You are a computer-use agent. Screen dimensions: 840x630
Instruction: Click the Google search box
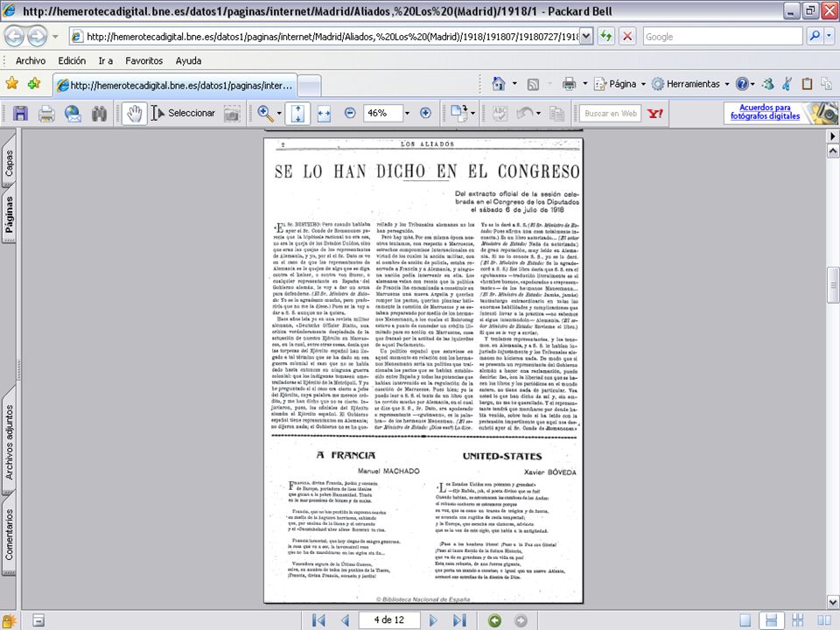tap(723, 37)
